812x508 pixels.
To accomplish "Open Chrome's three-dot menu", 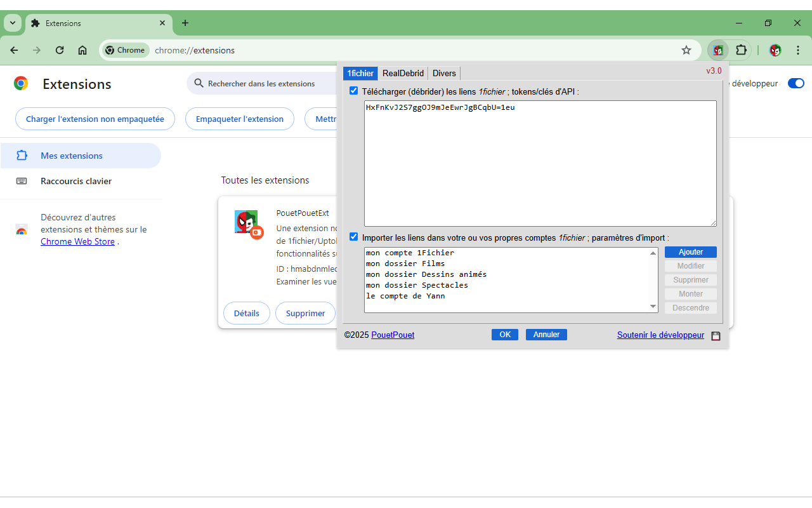I will point(797,50).
